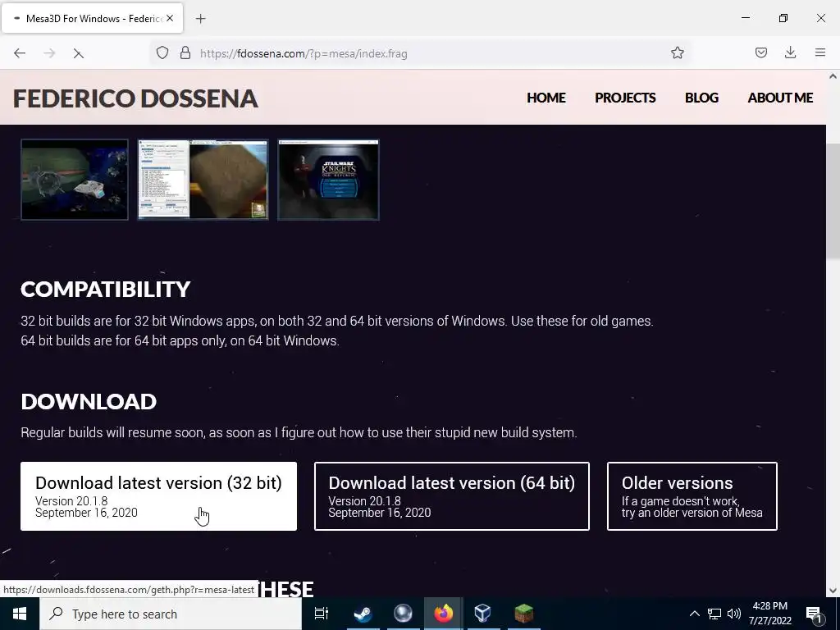Click the COMPATIBILITY heading

coord(106,290)
